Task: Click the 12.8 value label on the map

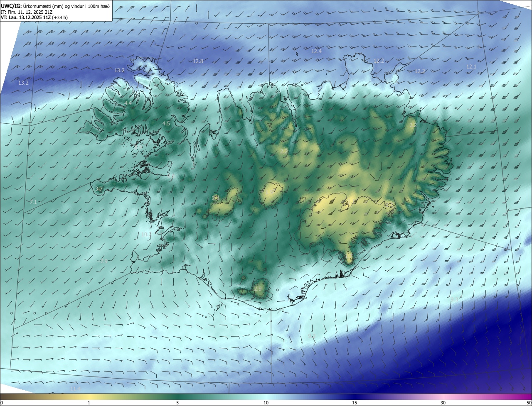Action: pyautogui.click(x=198, y=61)
